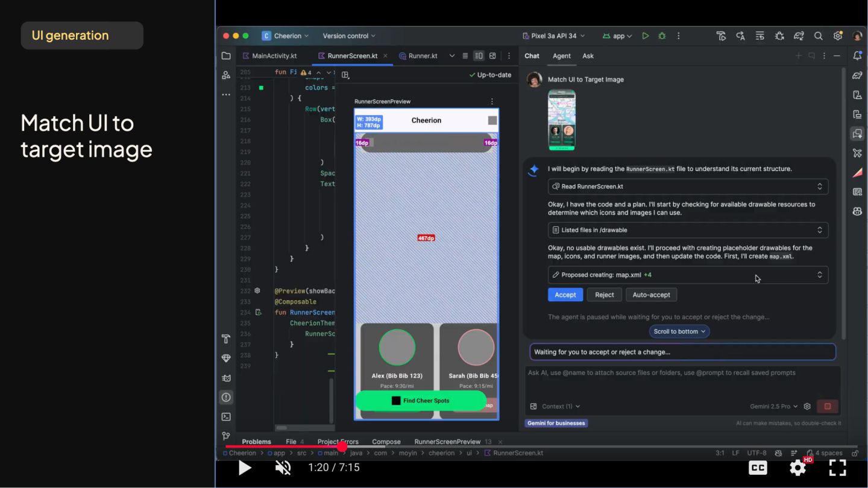868x488 pixels.
Task: Click the red video progress scrubber
Action: coord(342,447)
